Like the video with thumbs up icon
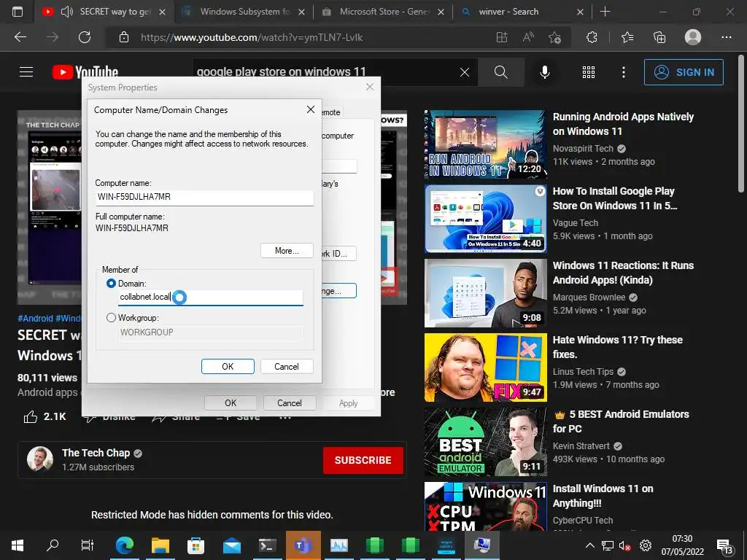 tap(31, 416)
